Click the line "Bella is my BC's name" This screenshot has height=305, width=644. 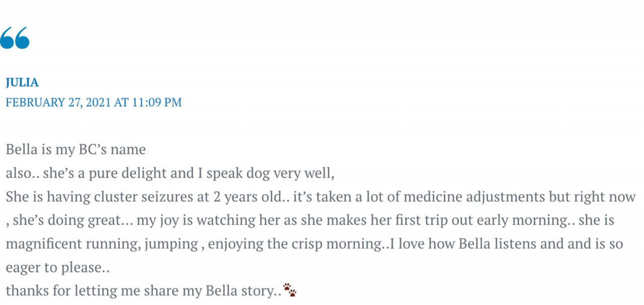76,149
